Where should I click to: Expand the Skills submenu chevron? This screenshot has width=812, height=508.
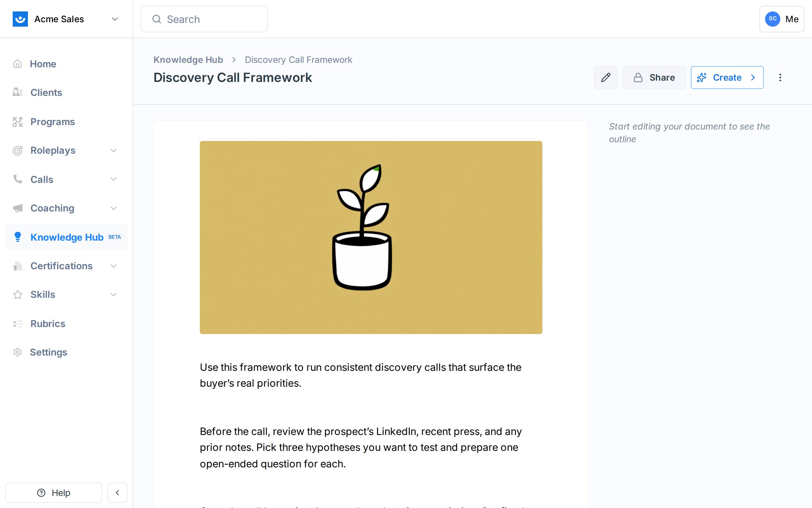(x=114, y=295)
